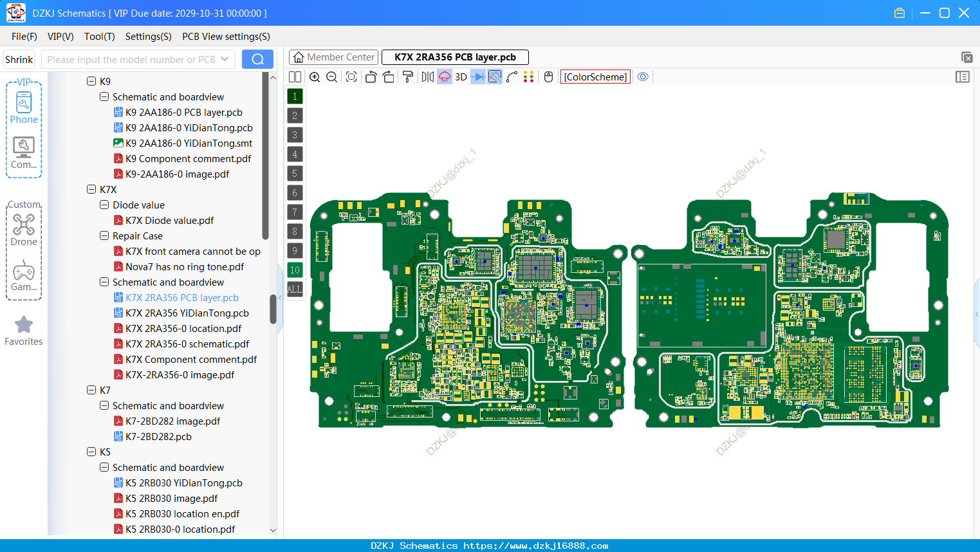Open the Game console category
Image resolution: width=980 pixels, height=552 pixels.
[24, 275]
